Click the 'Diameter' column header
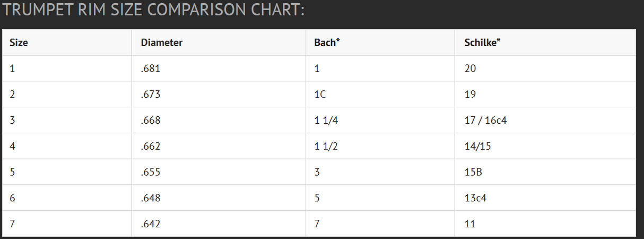The image size is (644, 239). click(x=162, y=43)
